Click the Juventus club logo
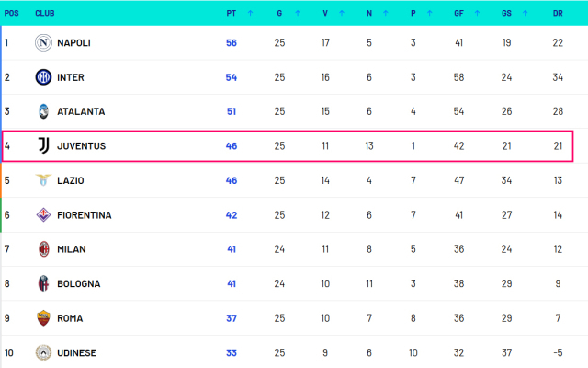 [x=43, y=145]
